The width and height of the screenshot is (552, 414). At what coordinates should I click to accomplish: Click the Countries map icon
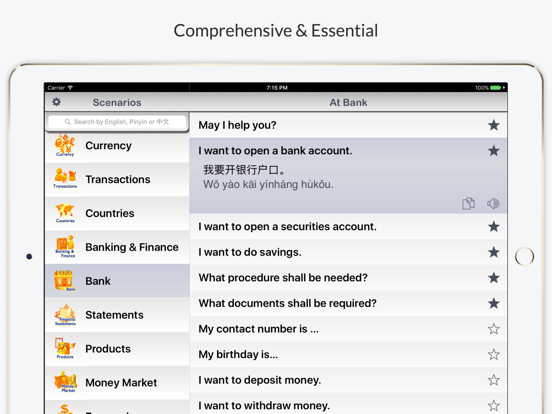pos(65,213)
